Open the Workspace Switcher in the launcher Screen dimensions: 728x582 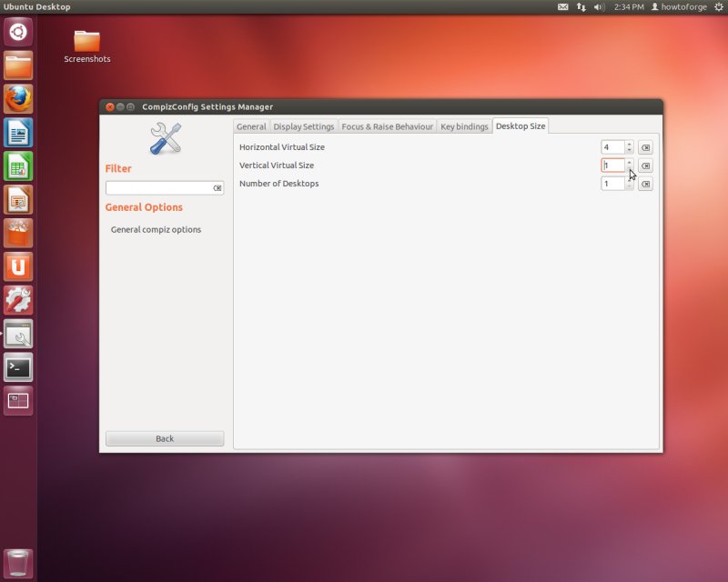click(18, 400)
